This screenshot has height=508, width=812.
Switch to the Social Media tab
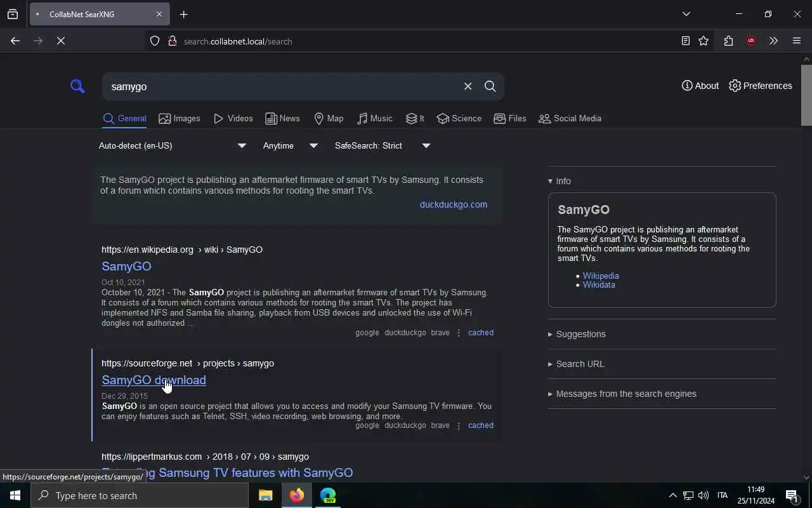[x=570, y=119]
